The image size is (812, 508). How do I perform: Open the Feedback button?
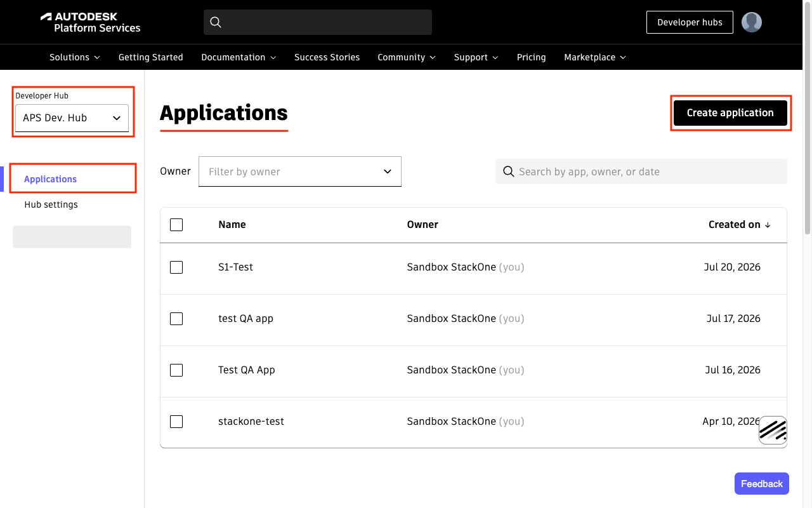[762, 484]
